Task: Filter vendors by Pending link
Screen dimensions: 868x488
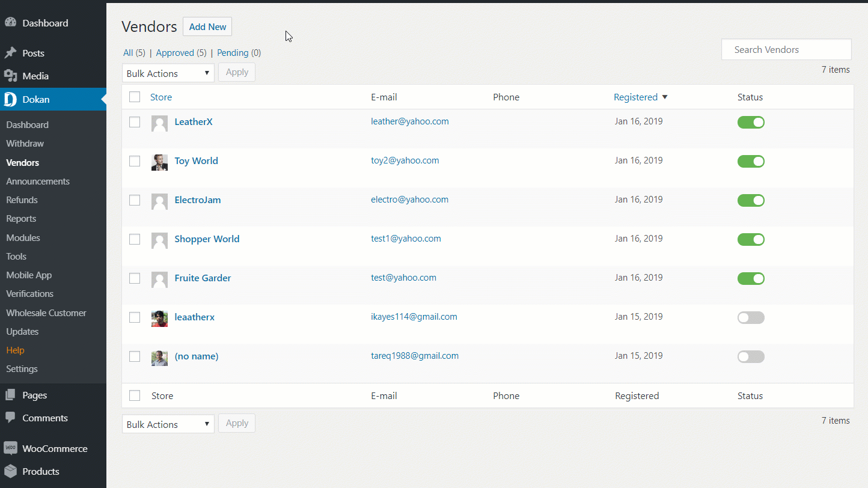Action: pyautogui.click(x=233, y=53)
